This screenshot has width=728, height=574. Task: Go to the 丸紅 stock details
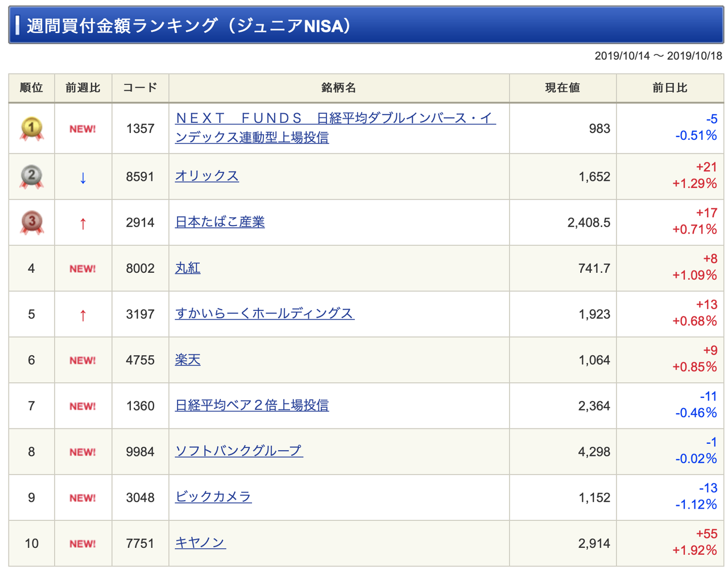(187, 268)
